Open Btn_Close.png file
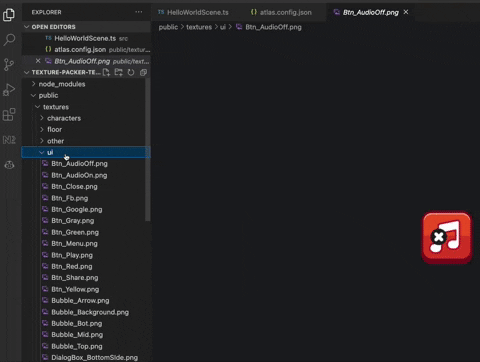Screen dimensions: 480x362 click(86, 187)
